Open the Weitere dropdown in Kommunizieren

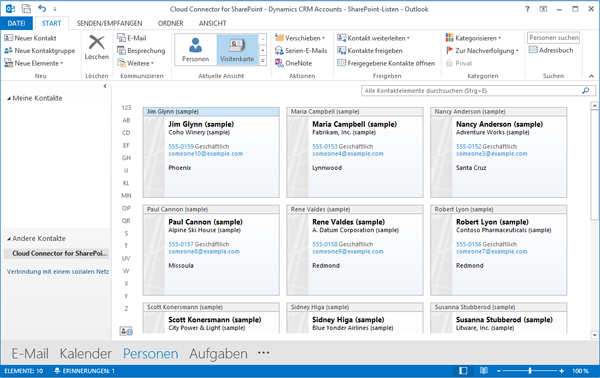[x=135, y=63]
